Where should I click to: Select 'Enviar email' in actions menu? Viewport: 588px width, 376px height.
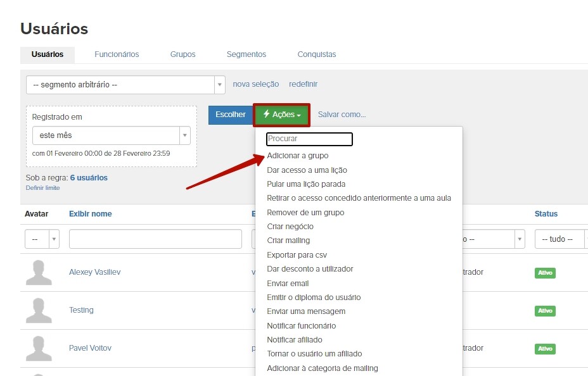[x=288, y=283]
